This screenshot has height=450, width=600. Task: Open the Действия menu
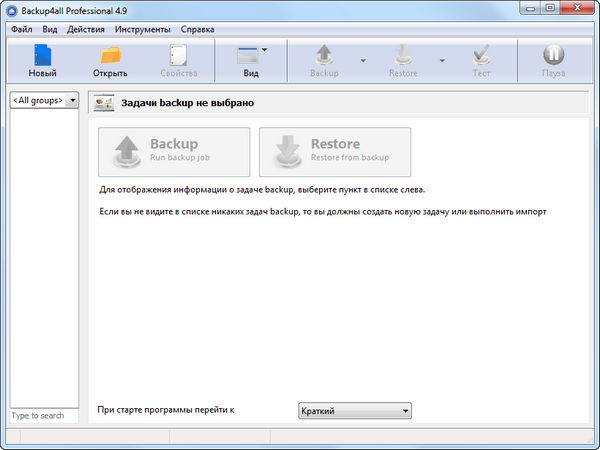[x=86, y=29]
